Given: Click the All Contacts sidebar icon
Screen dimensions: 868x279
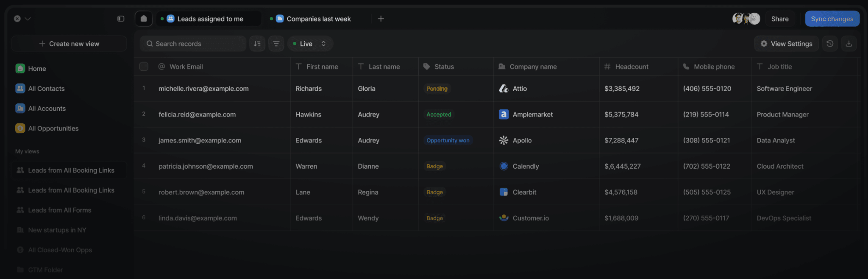Looking at the screenshot, I should click(20, 88).
